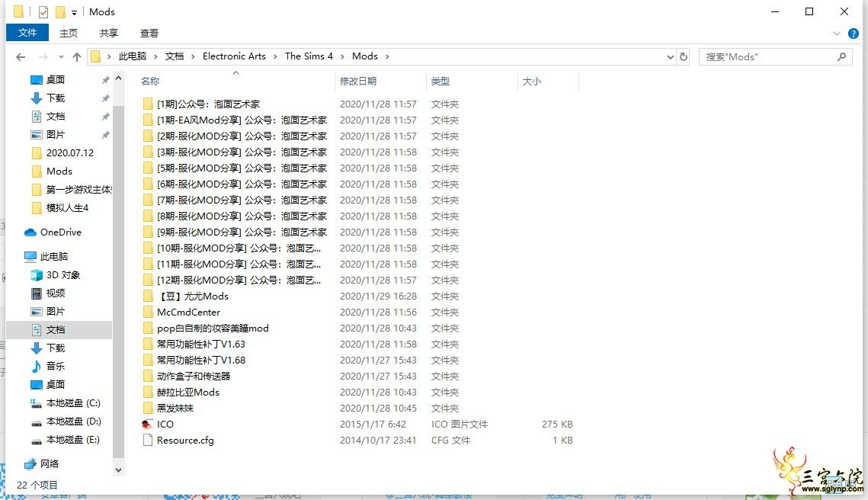The width and height of the screenshot is (868, 500).
Task: Open the address bar history dropdown
Action: pyautogui.click(x=671, y=57)
